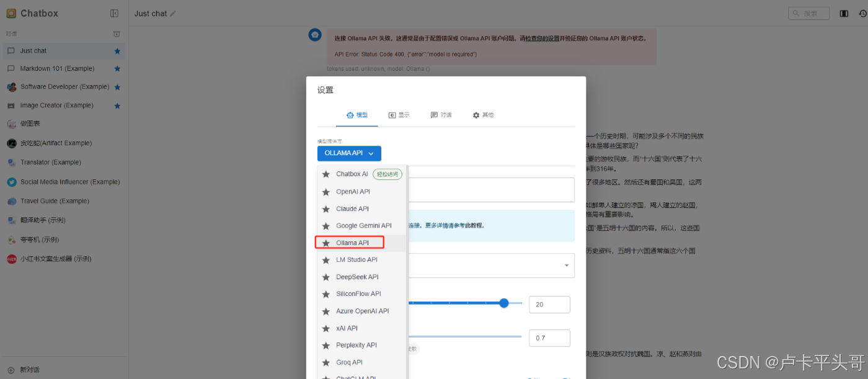Click 翻译助手 (示例) avatar icon

(x=11, y=220)
